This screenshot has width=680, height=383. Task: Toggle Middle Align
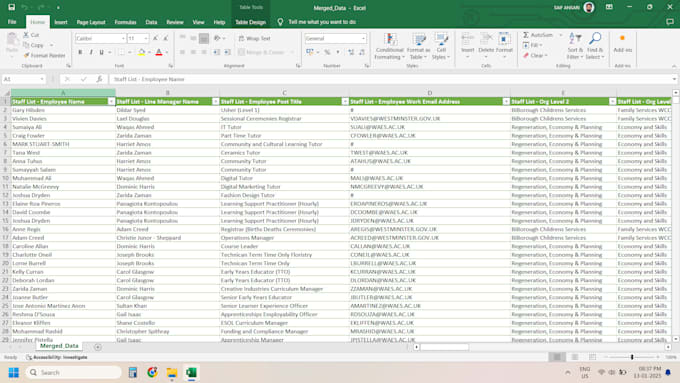click(x=193, y=38)
